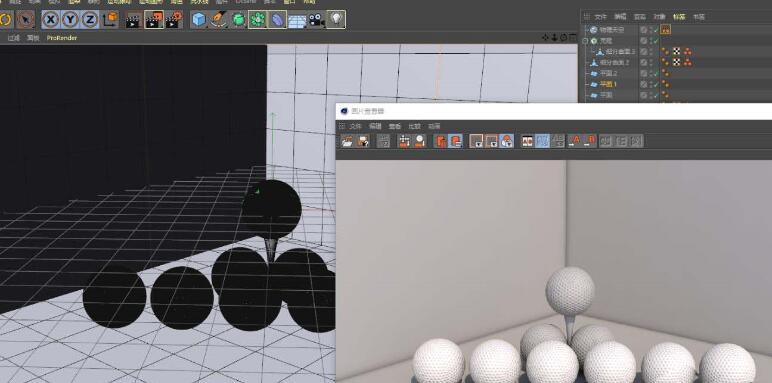Toggle the 平面.1 enable checkmark

[656, 84]
